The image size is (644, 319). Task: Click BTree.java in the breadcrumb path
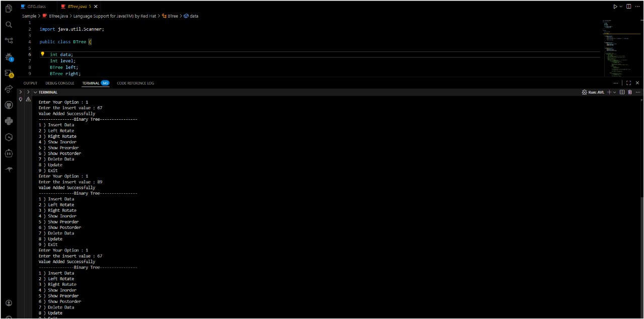[x=58, y=16]
